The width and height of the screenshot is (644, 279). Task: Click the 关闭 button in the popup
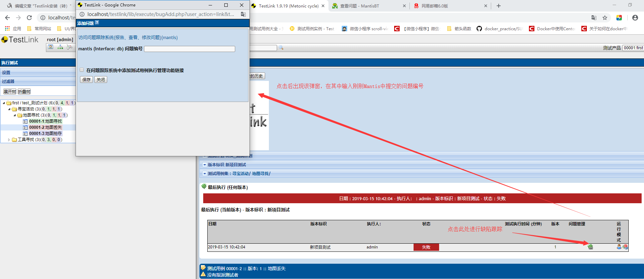coord(101,80)
